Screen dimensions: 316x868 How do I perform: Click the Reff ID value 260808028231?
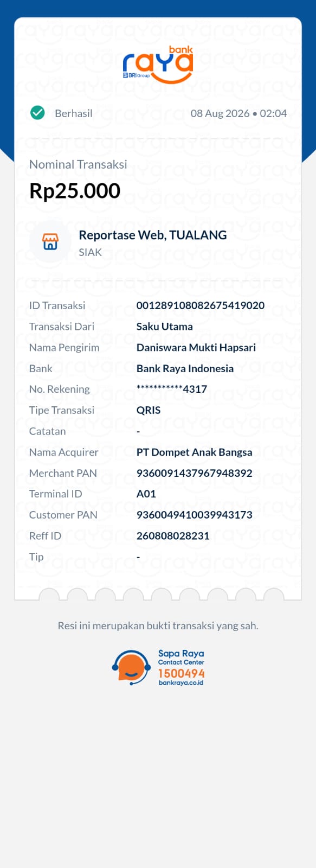(173, 536)
